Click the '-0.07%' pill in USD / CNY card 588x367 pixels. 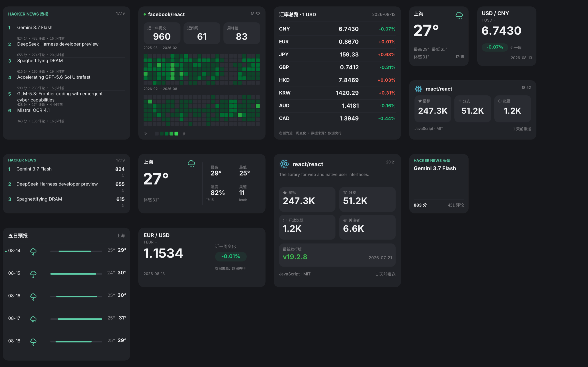(x=495, y=47)
